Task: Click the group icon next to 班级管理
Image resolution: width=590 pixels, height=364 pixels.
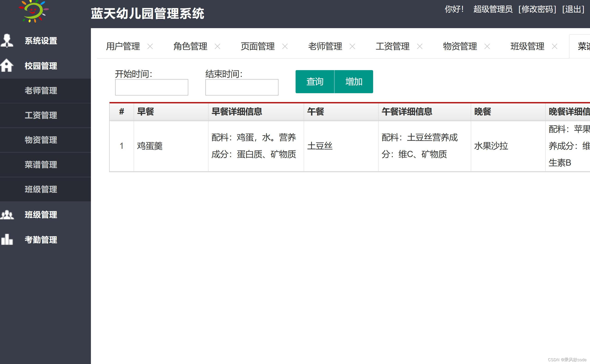Action: click(7, 215)
